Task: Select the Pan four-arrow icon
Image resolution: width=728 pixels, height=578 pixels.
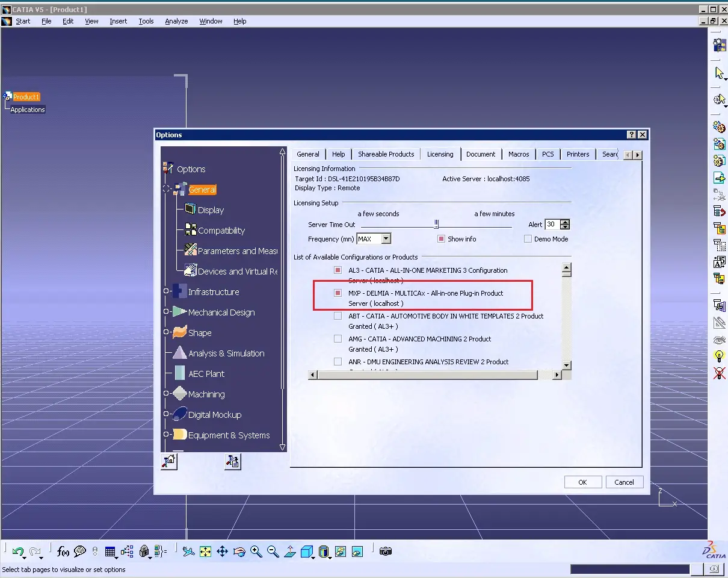Action: pos(223,552)
